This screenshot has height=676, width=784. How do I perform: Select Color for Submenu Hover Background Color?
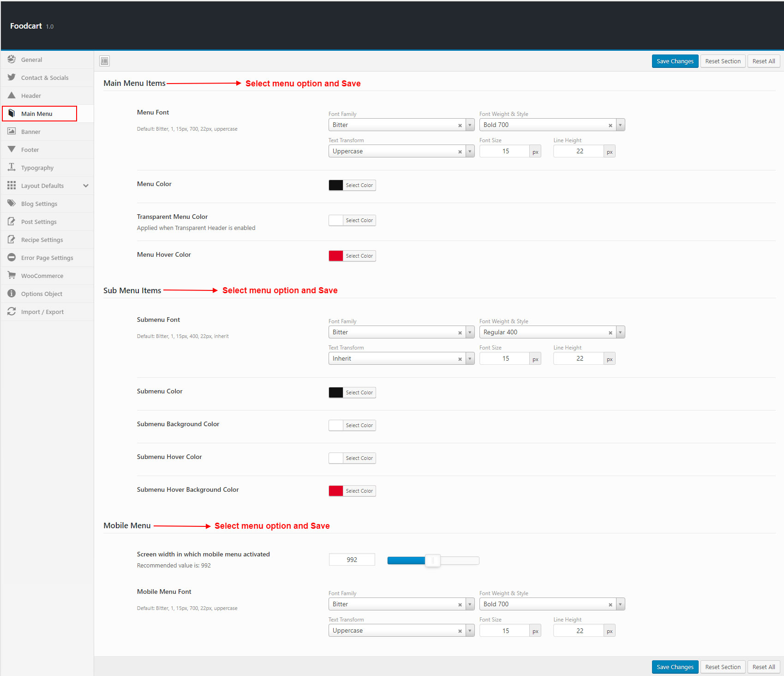(352, 491)
